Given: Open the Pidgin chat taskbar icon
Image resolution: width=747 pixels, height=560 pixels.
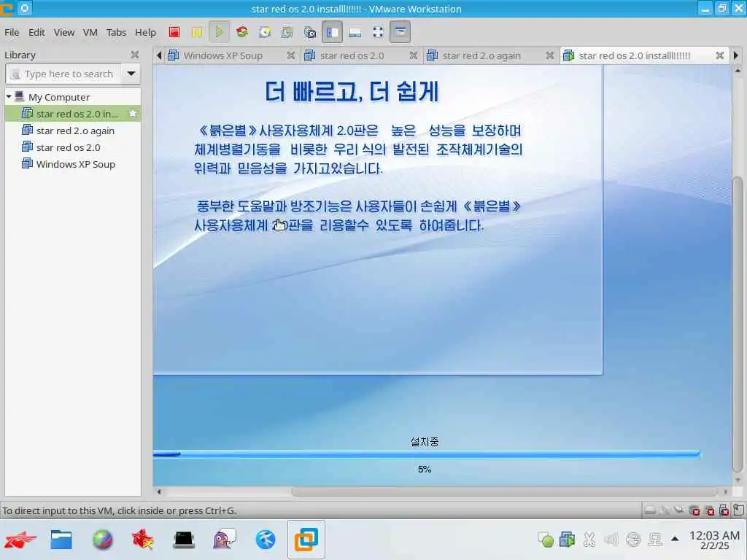Looking at the screenshot, I should (225, 540).
